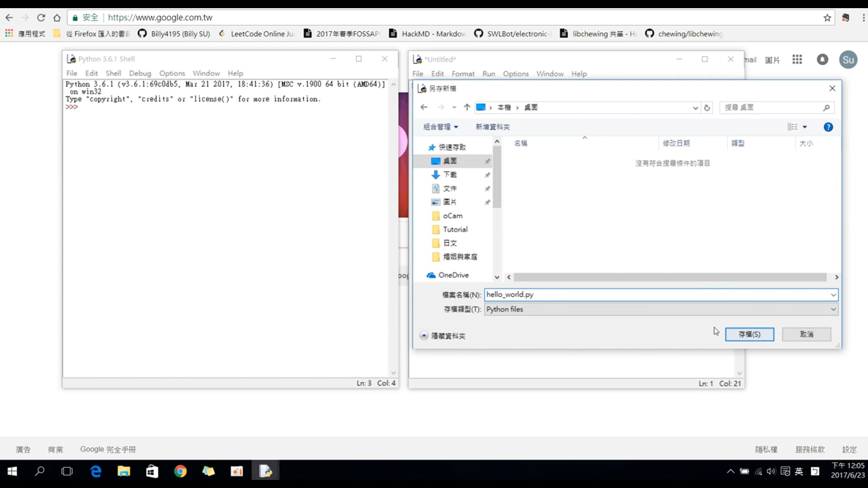Click Google notifications bell icon

tap(822, 60)
